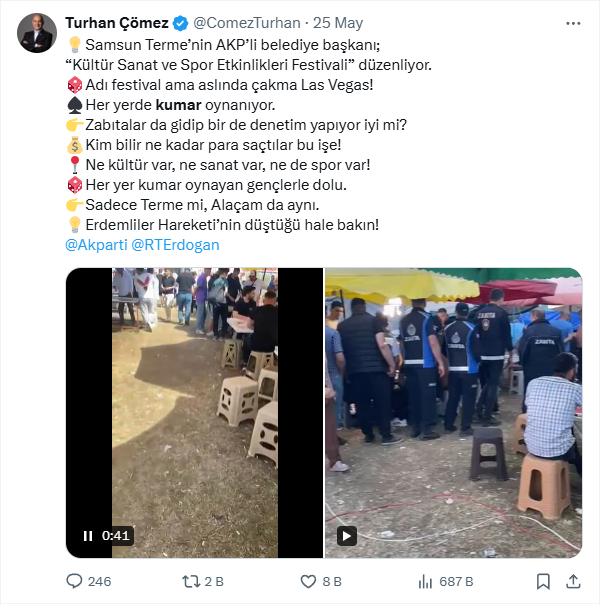602x605 pixels.
Task: Bookmark this tweet
Action: [x=543, y=581]
